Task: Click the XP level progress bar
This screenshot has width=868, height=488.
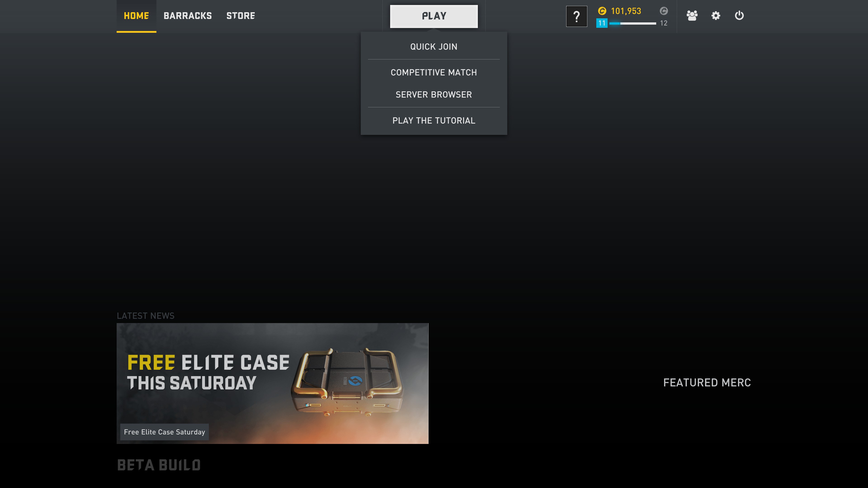Action: tap(632, 23)
